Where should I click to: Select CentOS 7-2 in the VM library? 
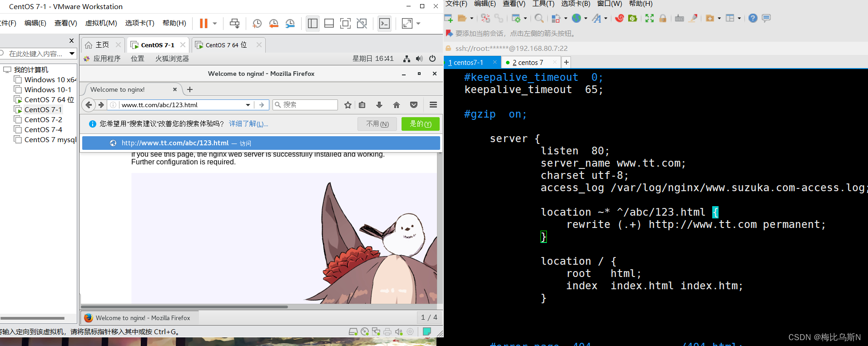click(x=43, y=119)
